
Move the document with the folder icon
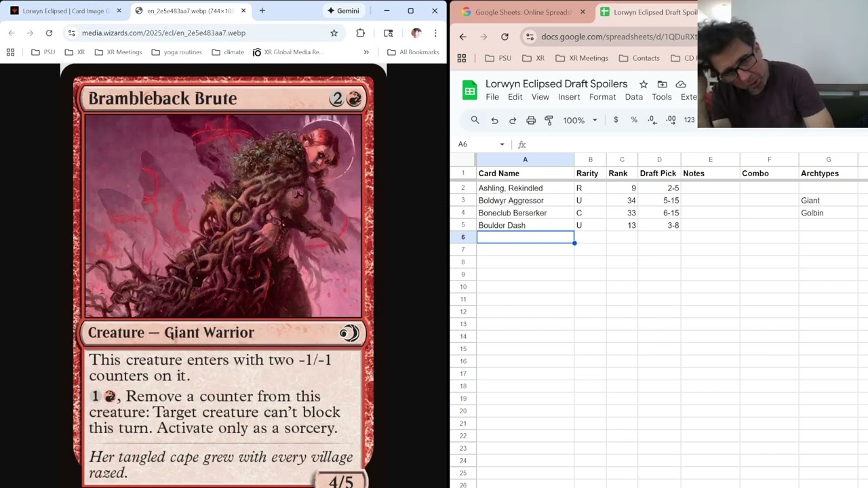[x=662, y=84]
